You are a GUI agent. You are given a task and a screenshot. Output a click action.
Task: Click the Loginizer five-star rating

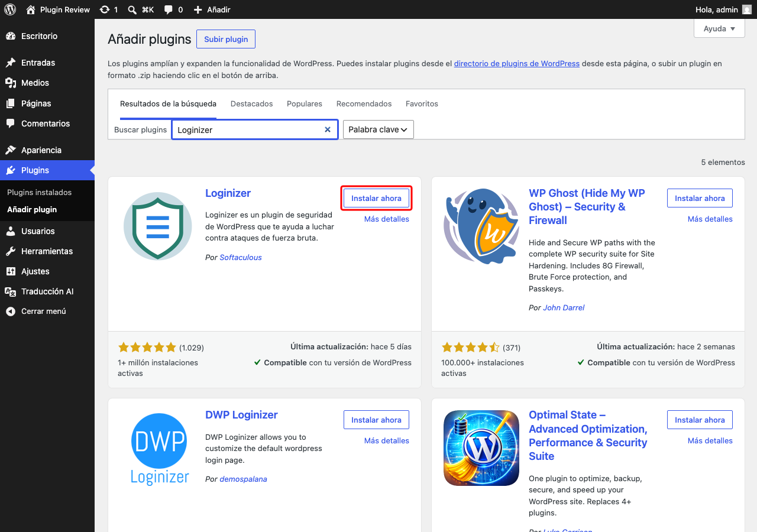[147, 347]
